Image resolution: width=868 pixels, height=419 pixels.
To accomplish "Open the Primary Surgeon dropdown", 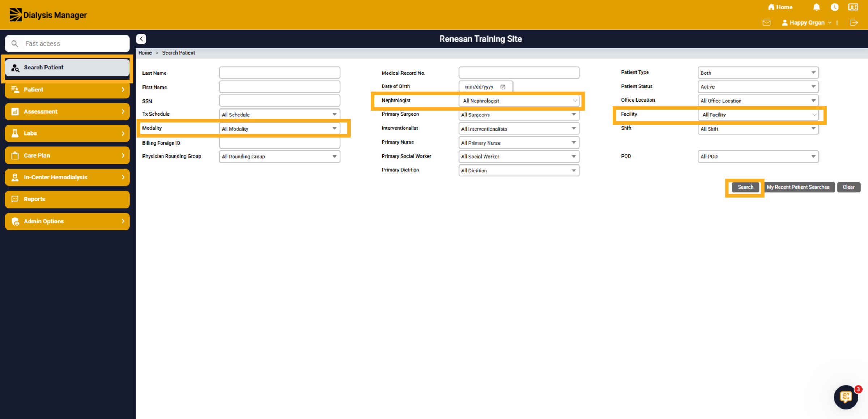I will (x=519, y=115).
